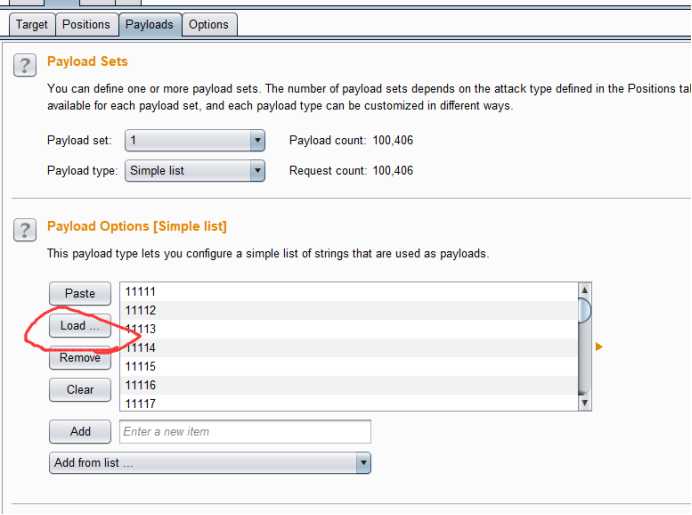The height and width of the screenshot is (515, 692).
Task: Click the Remove button
Action: pyautogui.click(x=80, y=357)
